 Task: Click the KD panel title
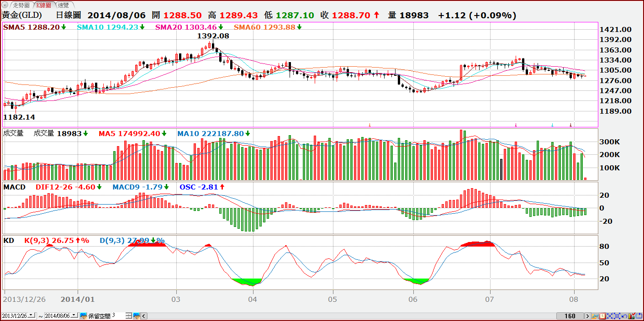(x=8, y=240)
